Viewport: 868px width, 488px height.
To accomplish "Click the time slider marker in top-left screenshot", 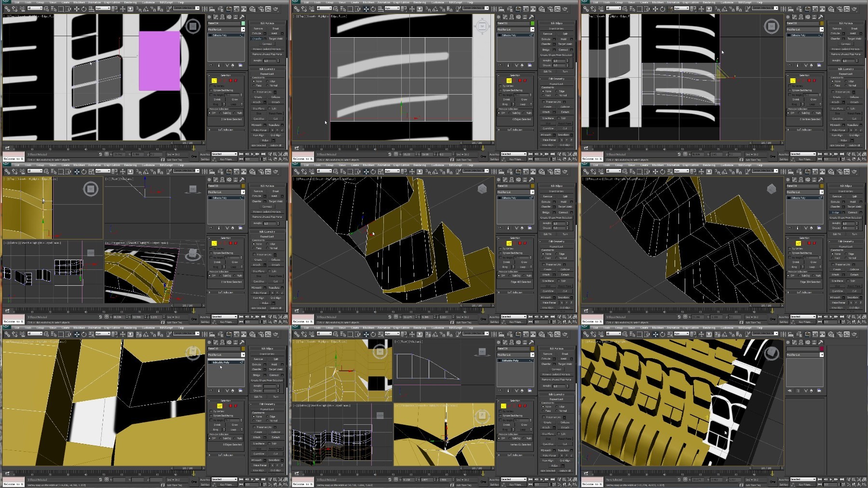I will click(194, 148).
